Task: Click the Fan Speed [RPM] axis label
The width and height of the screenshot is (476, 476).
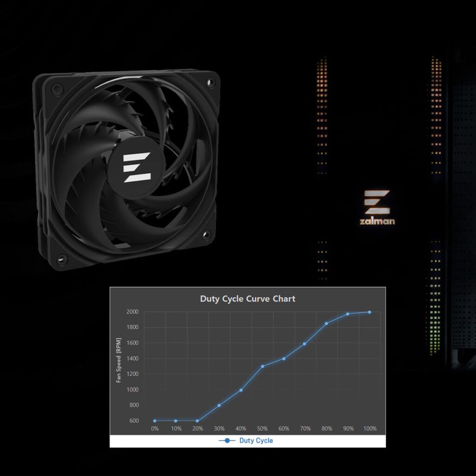Action: click(x=119, y=360)
